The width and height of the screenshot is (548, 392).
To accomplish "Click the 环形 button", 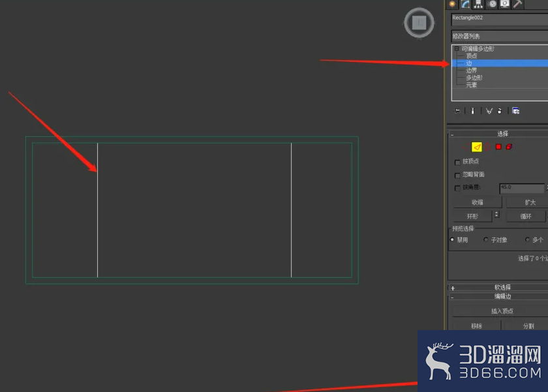I will [472, 217].
